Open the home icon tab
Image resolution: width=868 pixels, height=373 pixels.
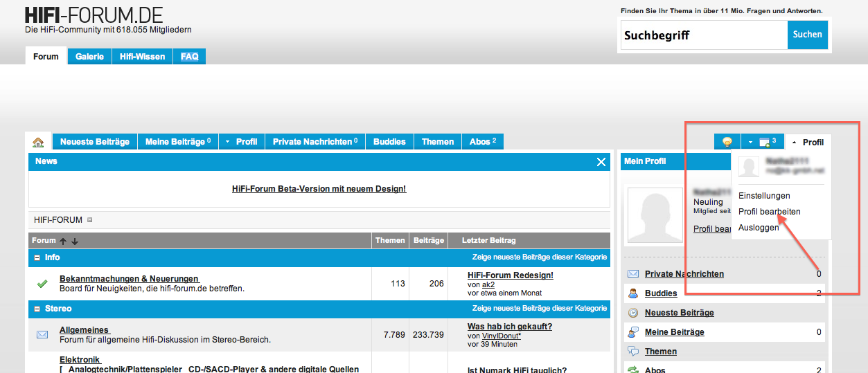(x=38, y=142)
